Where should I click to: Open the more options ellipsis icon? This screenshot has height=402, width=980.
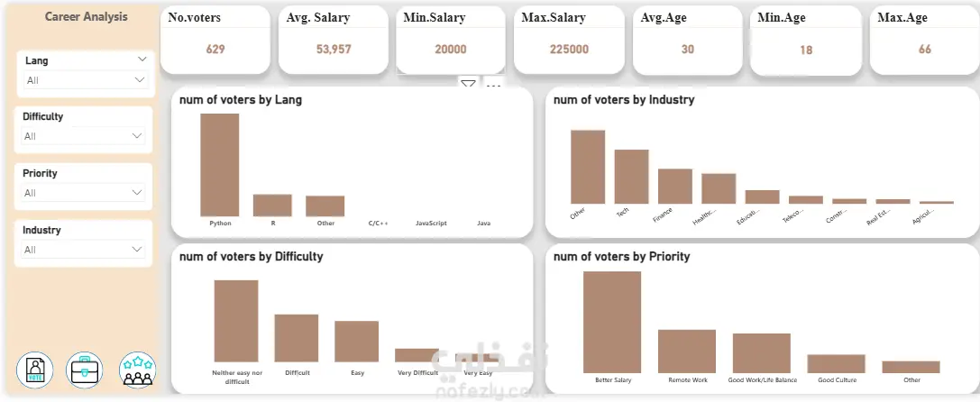coord(494,85)
